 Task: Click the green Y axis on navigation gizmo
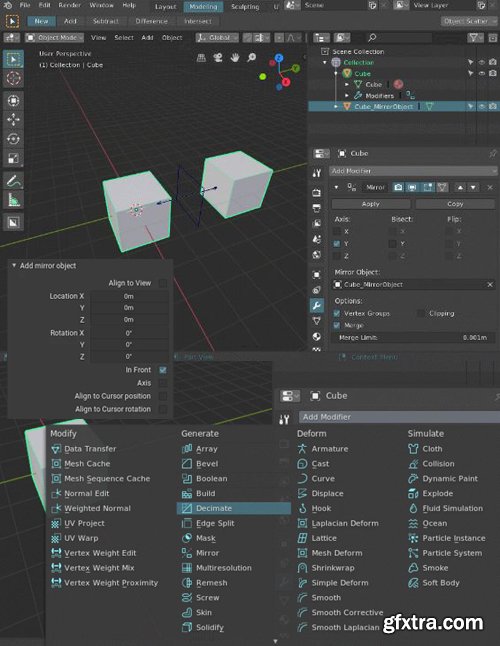click(296, 68)
